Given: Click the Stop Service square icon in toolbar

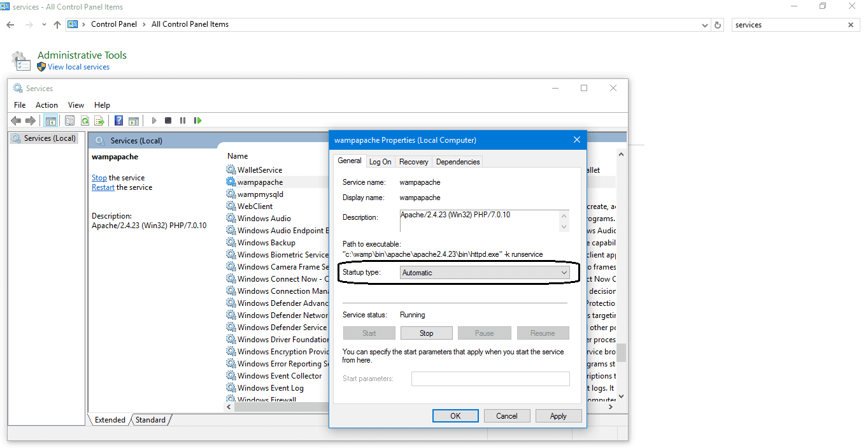Looking at the screenshot, I should click(168, 120).
